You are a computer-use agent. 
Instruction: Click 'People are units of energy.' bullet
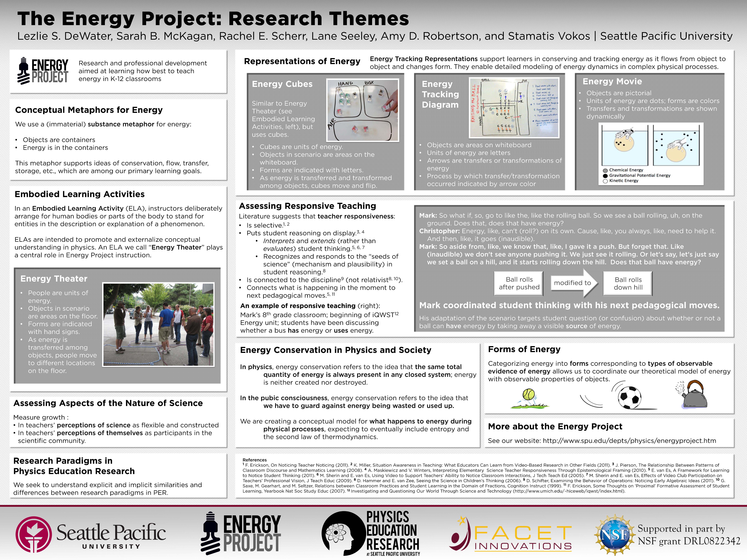58,297
